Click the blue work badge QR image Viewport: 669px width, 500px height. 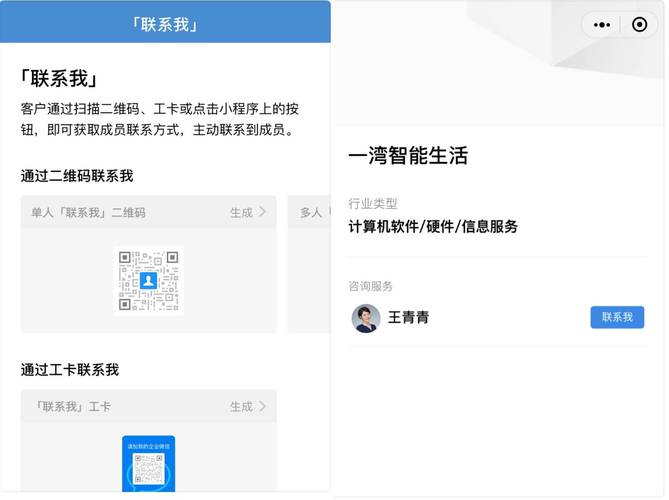pyautogui.click(x=148, y=465)
